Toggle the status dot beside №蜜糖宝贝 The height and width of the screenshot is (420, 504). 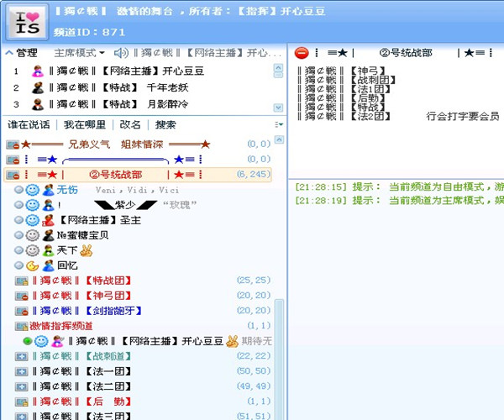(x=18, y=235)
